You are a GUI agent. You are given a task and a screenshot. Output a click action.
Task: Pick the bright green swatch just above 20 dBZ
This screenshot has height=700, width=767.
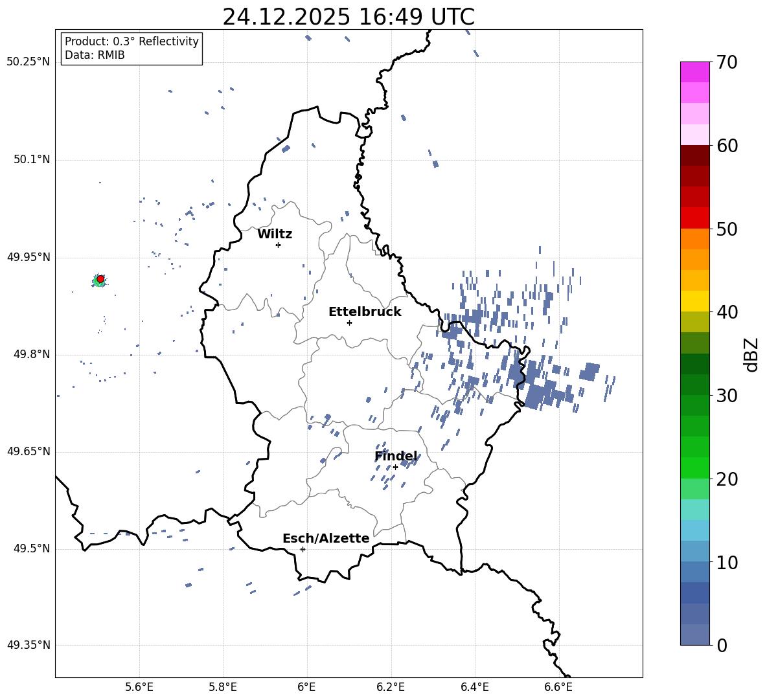[694, 468]
